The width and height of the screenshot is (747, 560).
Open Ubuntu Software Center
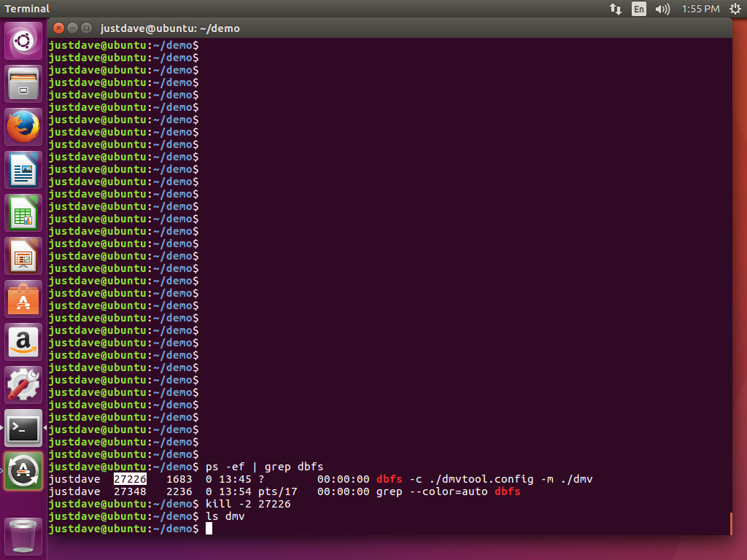24,299
